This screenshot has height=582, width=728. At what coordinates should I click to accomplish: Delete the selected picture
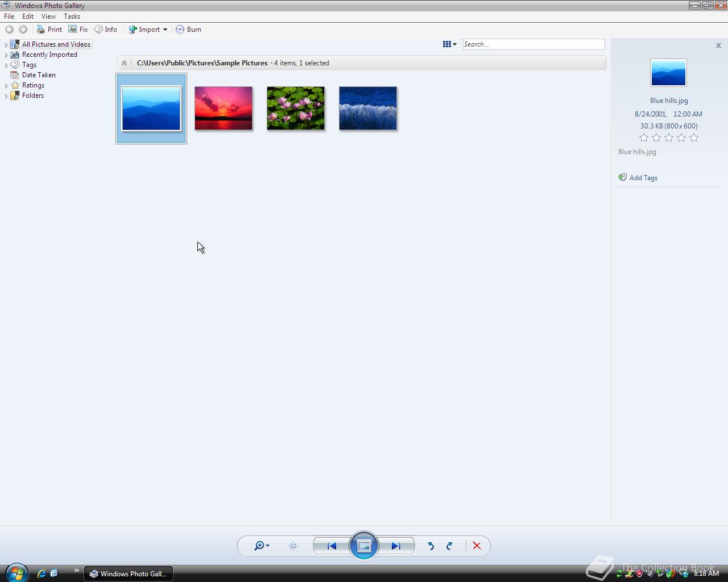point(477,546)
